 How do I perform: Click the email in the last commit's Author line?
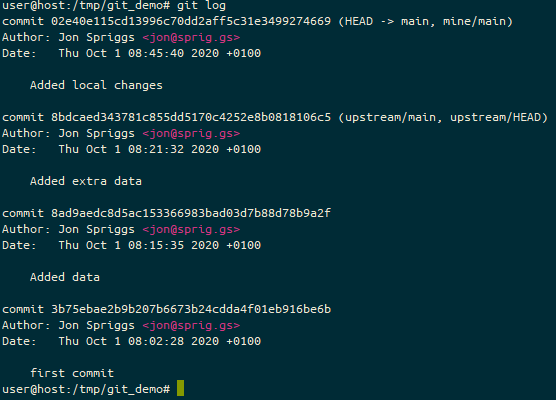(191, 326)
